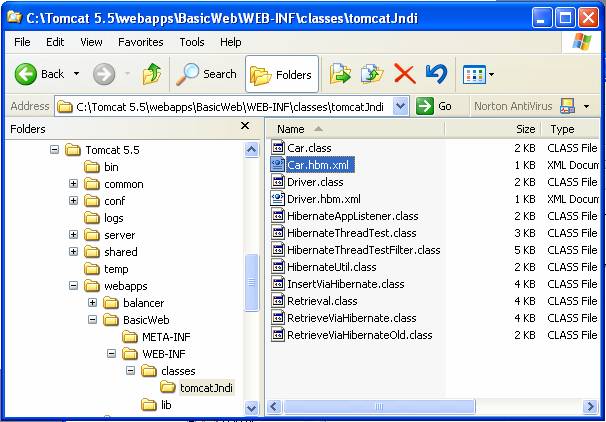Select the HibernateThreadTest.class file icon

[278, 233]
